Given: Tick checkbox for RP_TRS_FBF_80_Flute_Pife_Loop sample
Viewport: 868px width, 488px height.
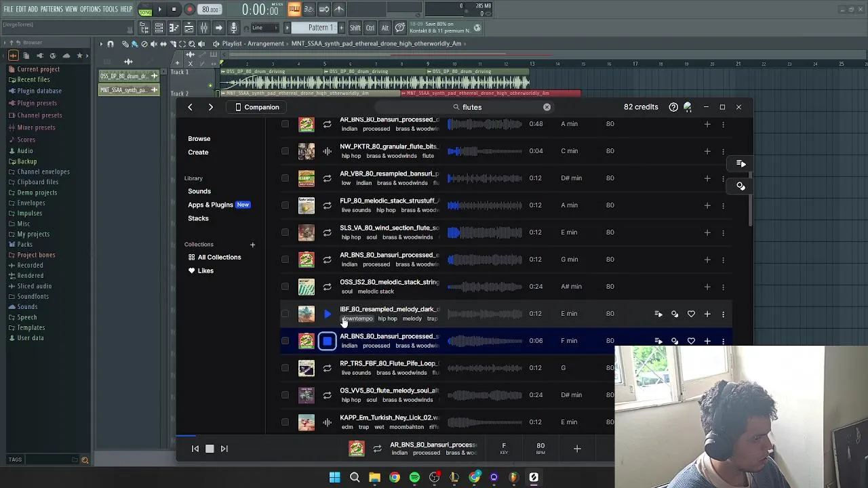Looking at the screenshot, I should (x=285, y=368).
